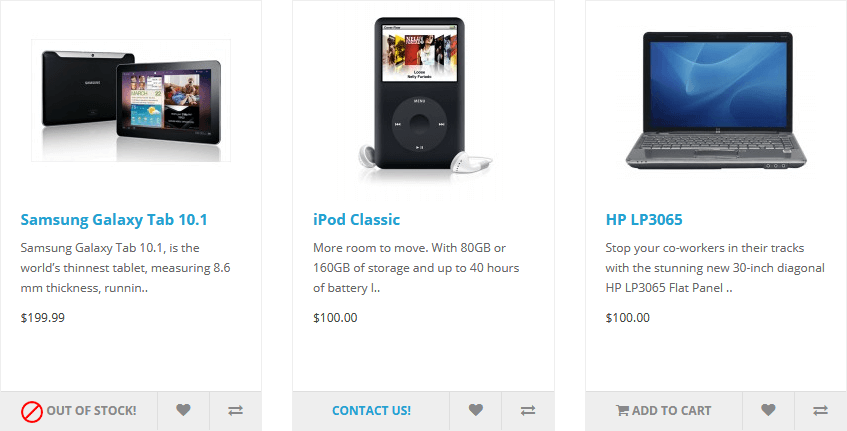Image resolution: width=847 pixels, height=431 pixels.
Task: Compare Samsung Galaxy Tab using arrows icon
Action: click(x=236, y=410)
